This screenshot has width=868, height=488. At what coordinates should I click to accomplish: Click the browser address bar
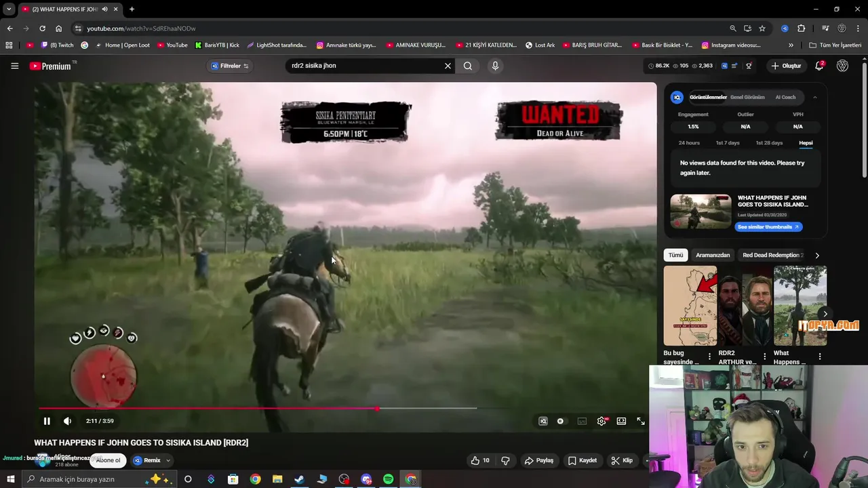400,28
